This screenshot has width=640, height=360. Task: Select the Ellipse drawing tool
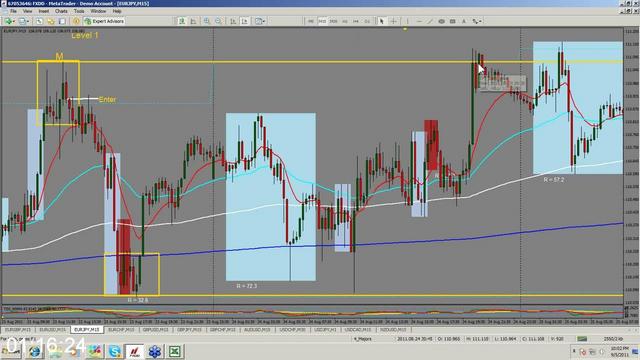(x=441, y=21)
